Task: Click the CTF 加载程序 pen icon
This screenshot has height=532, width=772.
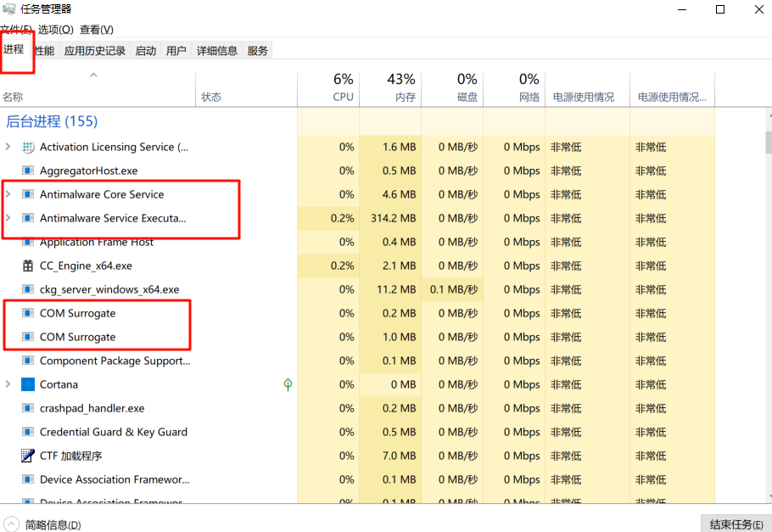Action: click(x=27, y=456)
